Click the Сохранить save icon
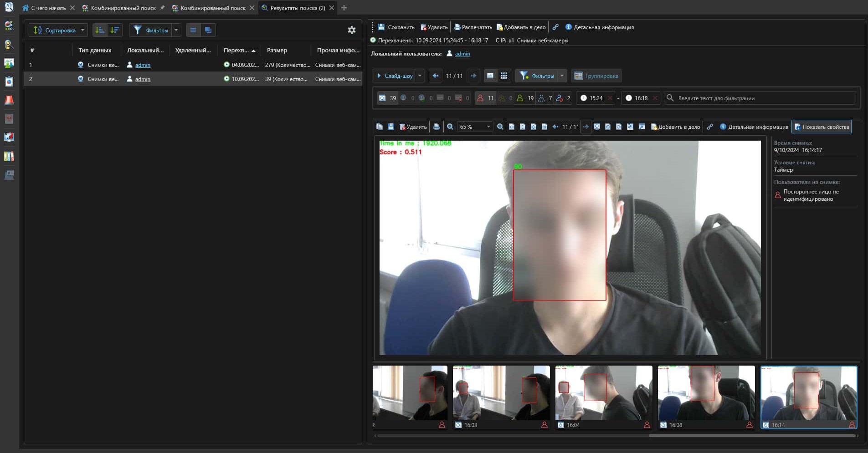The image size is (868, 453). [x=382, y=27]
